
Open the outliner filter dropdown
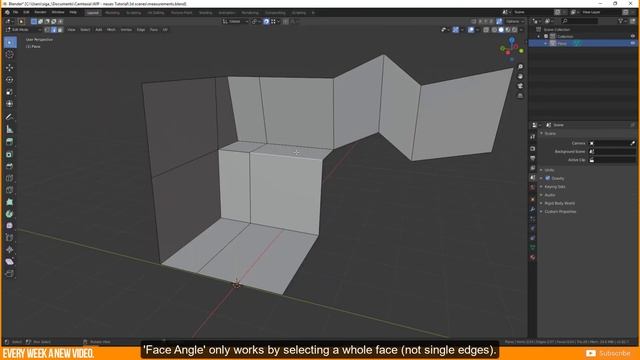click(622, 21)
